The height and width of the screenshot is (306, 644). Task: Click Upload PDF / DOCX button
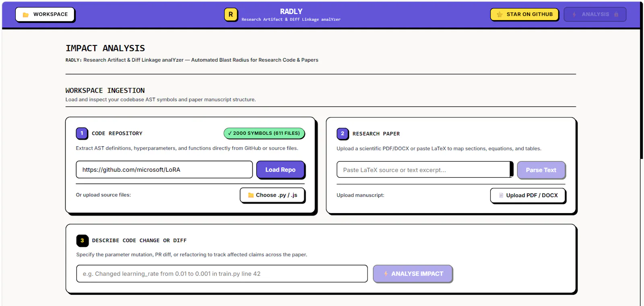click(528, 195)
